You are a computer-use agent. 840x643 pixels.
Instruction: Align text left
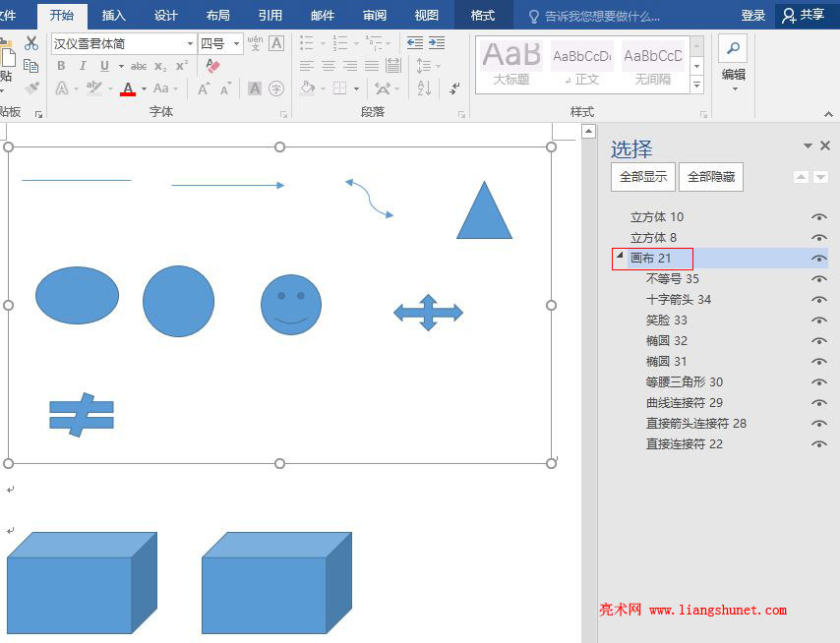(307, 66)
